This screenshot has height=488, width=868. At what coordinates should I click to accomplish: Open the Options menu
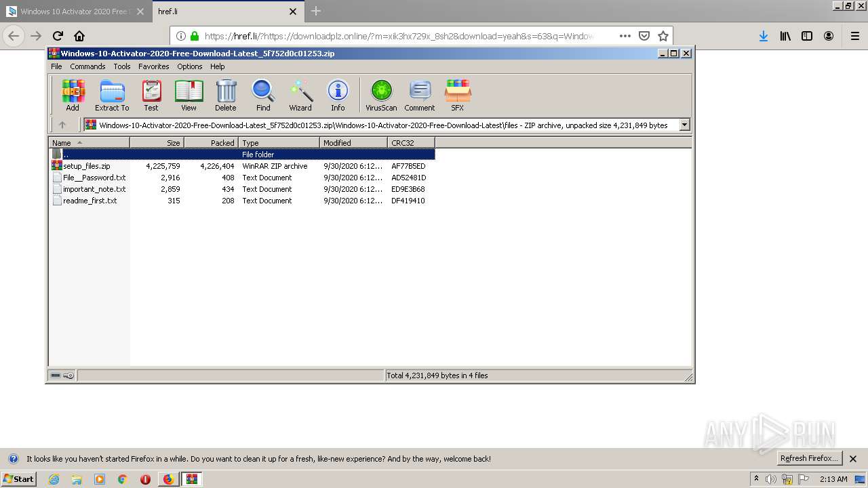pos(190,66)
